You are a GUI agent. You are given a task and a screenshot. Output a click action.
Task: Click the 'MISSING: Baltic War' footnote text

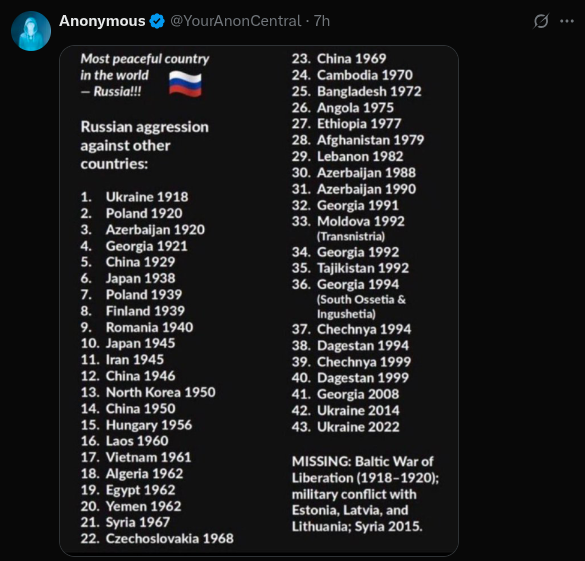[365, 494]
